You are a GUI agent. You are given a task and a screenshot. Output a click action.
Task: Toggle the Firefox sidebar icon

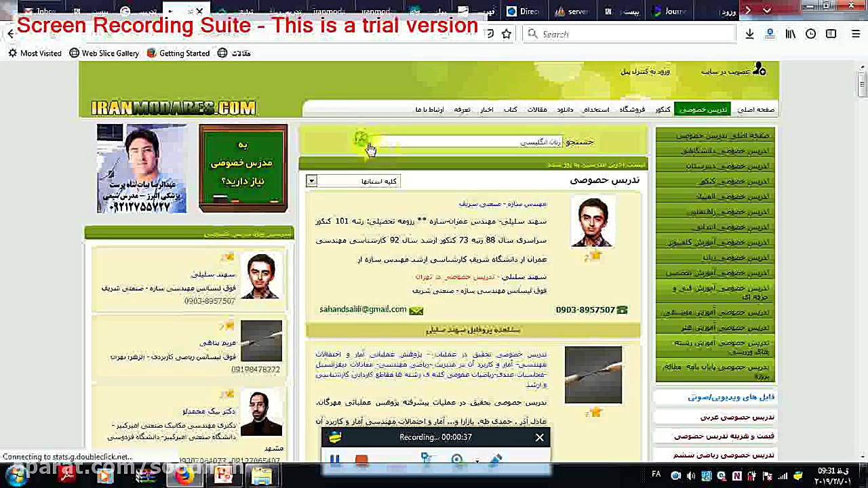[x=831, y=34]
